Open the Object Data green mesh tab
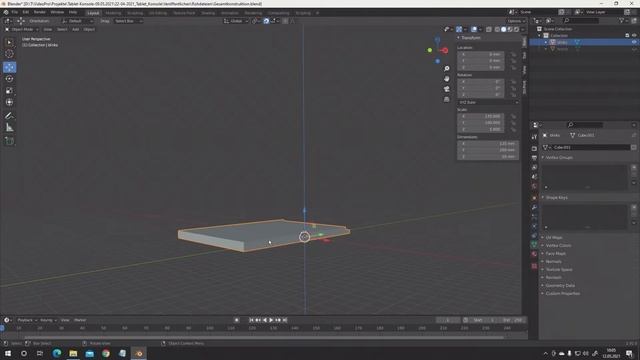This screenshot has width=640, height=360. [x=534, y=244]
